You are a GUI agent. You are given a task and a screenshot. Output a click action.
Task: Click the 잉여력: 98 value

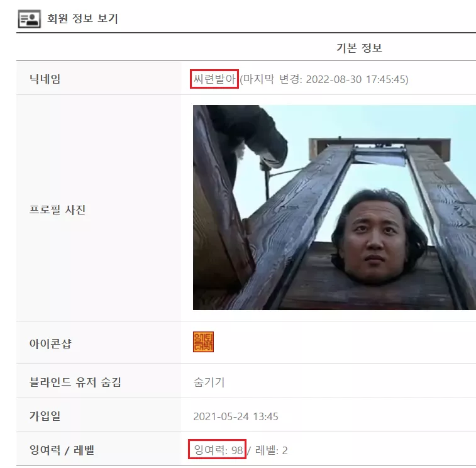[x=218, y=450]
